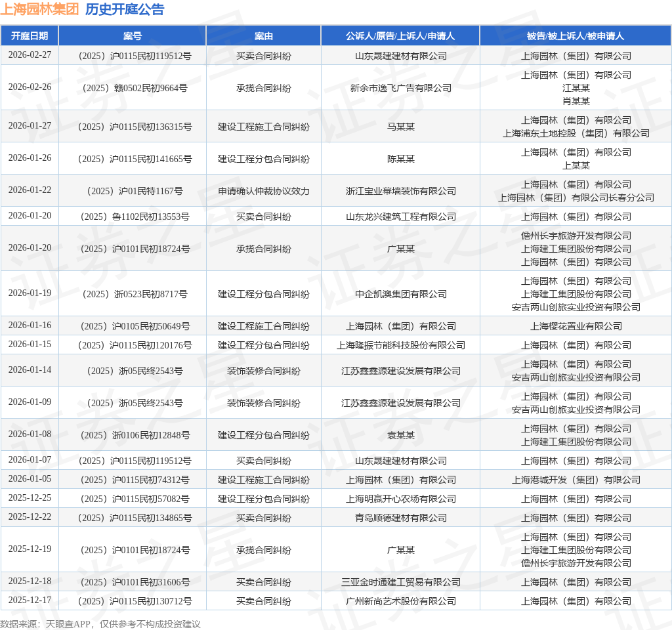Click plaintiff 广州新尚艺术股份有限公司

pyautogui.click(x=401, y=601)
